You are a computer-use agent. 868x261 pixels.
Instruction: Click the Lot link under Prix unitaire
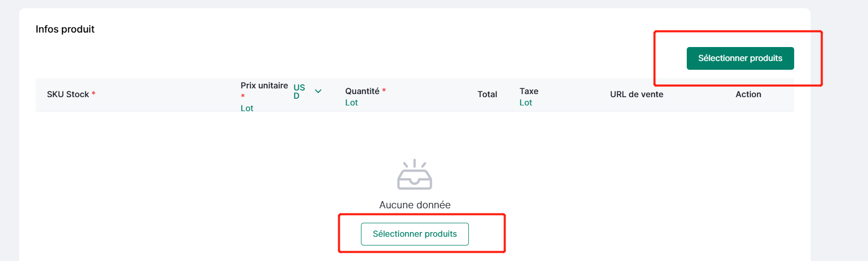pyautogui.click(x=247, y=108)
